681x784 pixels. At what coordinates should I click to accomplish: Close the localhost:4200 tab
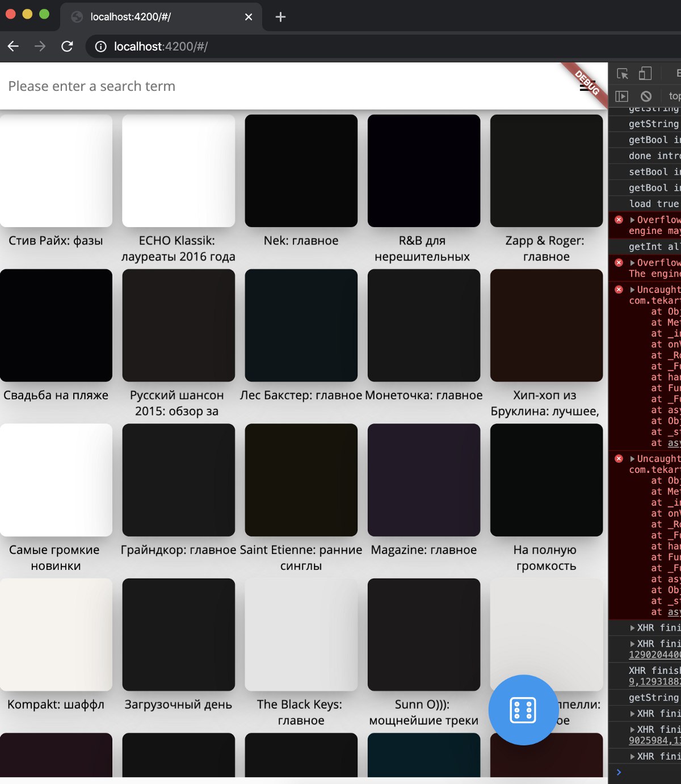pyautogui.click(x=249, y=17)
